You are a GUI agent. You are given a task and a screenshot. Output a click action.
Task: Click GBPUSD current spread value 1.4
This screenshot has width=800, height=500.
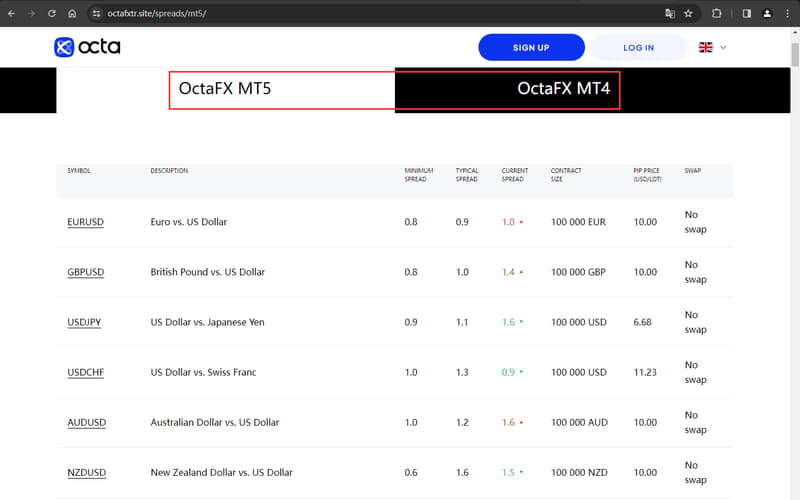click(508, 272)
